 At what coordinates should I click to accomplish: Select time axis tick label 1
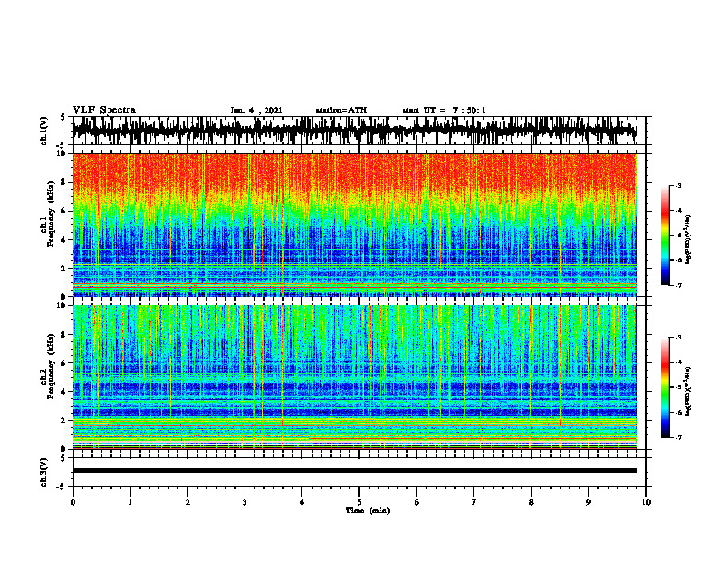[x=130, y=502]
